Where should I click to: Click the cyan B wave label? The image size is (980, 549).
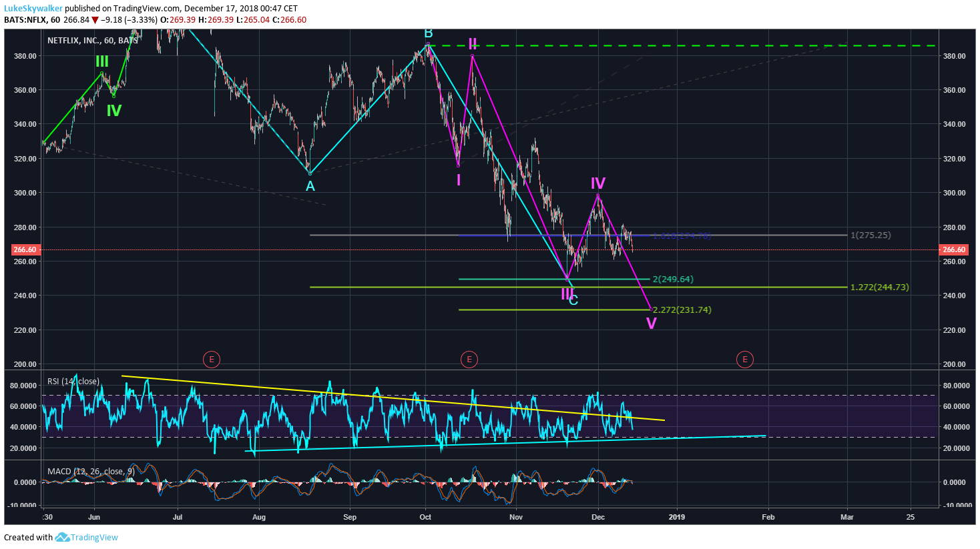pyautogui.click(x=429, y=34)
